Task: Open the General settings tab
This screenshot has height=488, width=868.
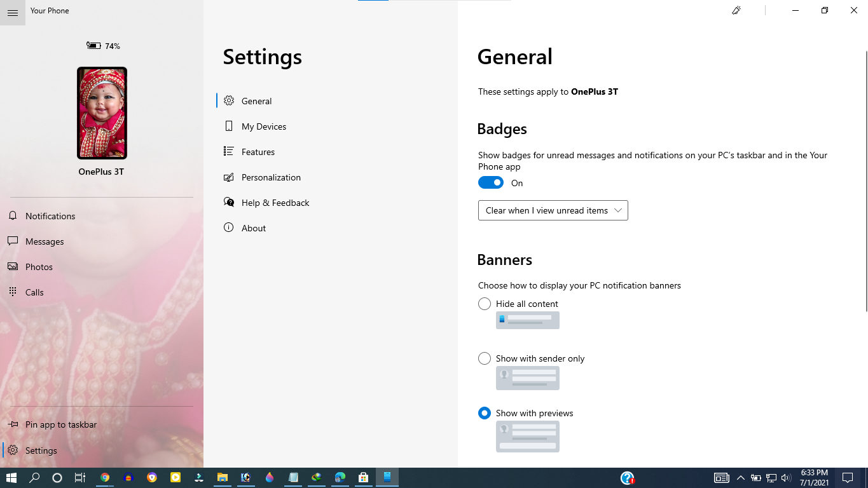Action: tap(331, 101)
